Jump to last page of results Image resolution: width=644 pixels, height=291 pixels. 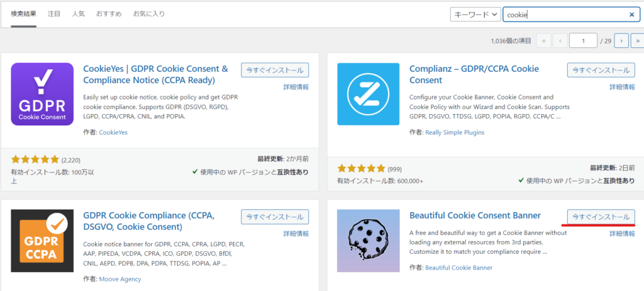638,41
